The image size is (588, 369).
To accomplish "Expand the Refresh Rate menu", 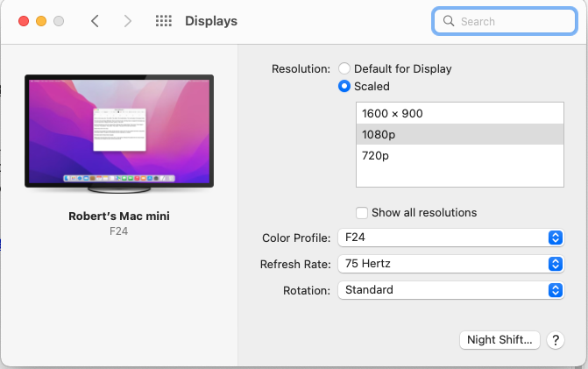I will (x=450, y=264).
